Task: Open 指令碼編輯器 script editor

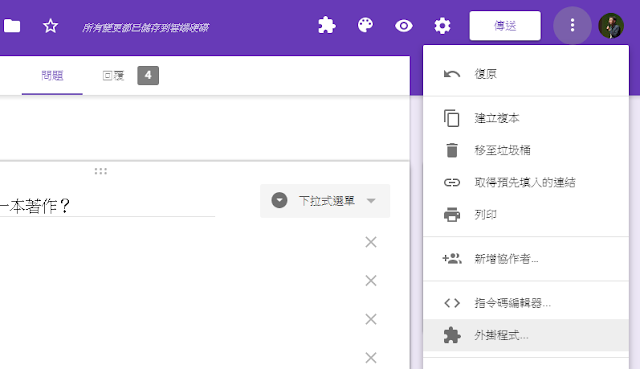Action: click(526, 303)
